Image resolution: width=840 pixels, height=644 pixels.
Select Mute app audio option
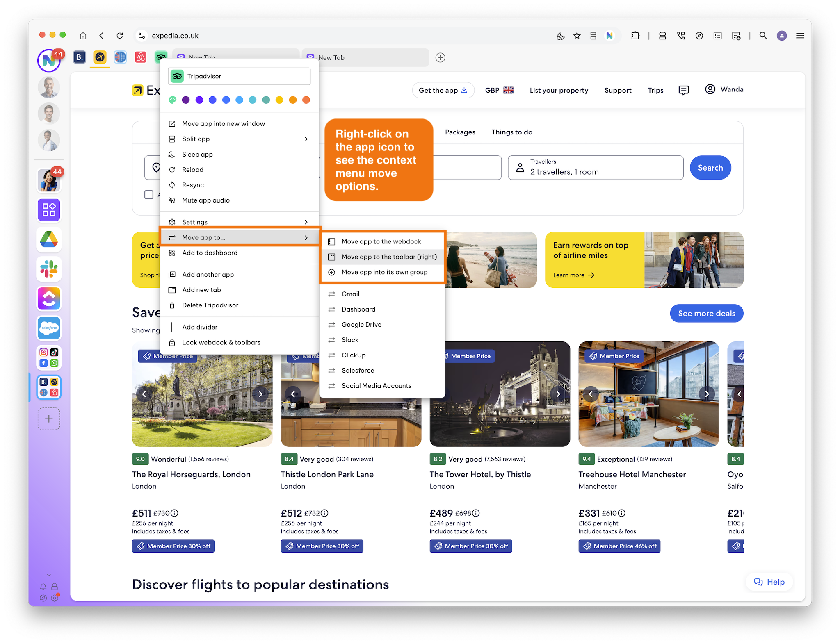239,200
